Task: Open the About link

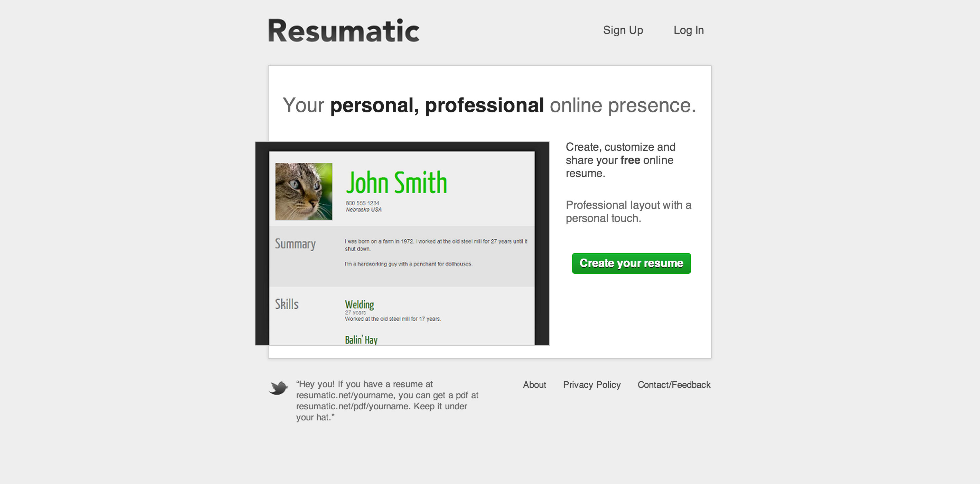Action: coord(534,385)
